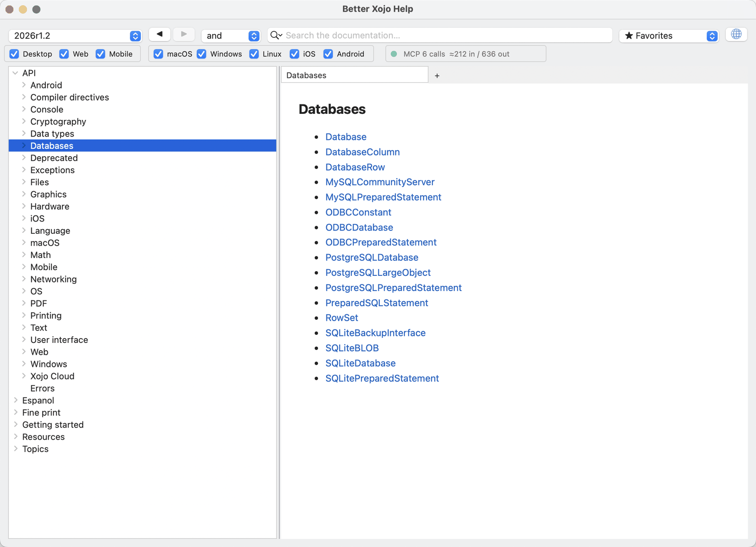Open the SQLiteBLOB link
The height and width of the screenshot is (547, 756).
352,348
